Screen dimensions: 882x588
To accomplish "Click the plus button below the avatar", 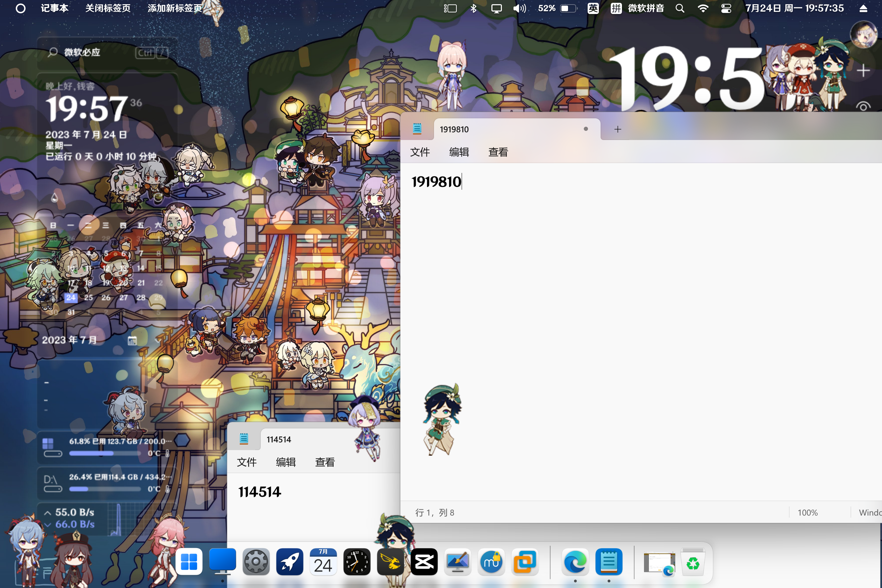I will pyautogui.click(x=863, y=70).
